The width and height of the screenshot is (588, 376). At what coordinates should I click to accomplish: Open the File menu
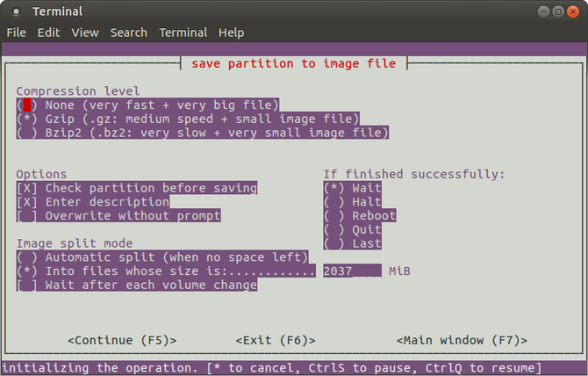point(16,33)
